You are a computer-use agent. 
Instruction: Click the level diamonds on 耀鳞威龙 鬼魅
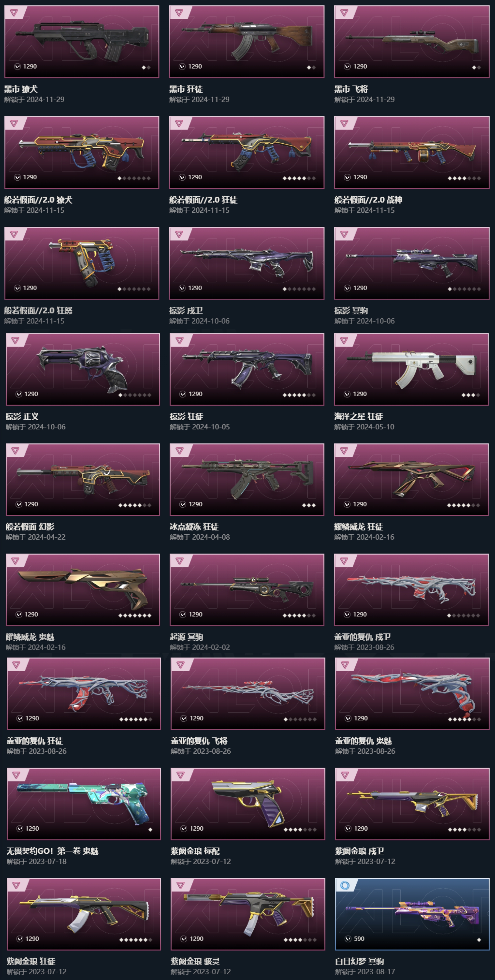[x=135, y=616]
